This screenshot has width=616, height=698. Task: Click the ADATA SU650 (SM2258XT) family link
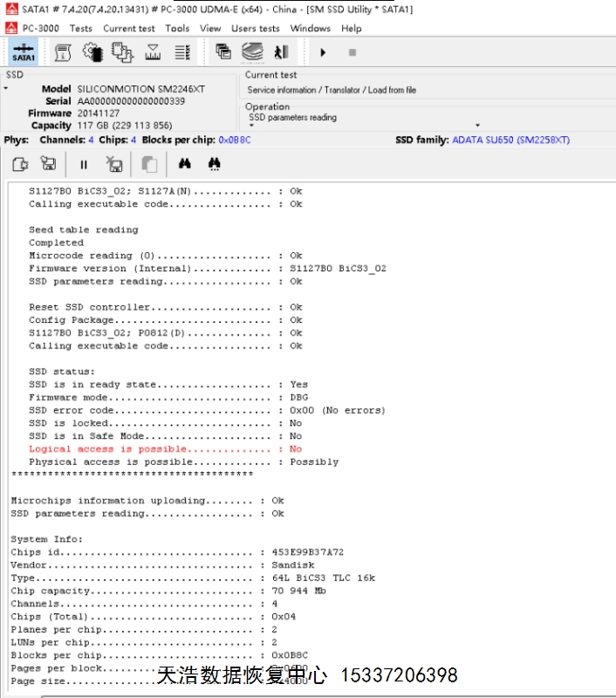click(510, 140)
